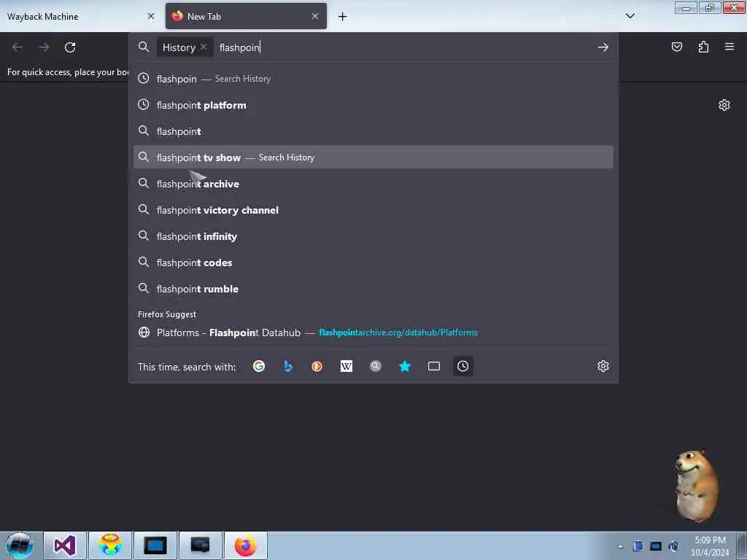
Task: Show hidden tray icons arrow
Action: click(x=620, y=546)
